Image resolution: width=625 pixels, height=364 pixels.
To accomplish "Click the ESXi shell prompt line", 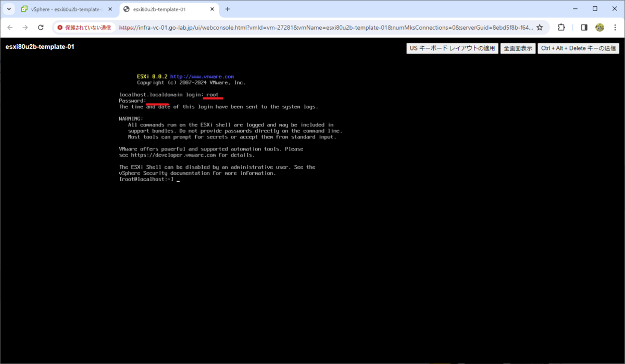I will (149, 179).
